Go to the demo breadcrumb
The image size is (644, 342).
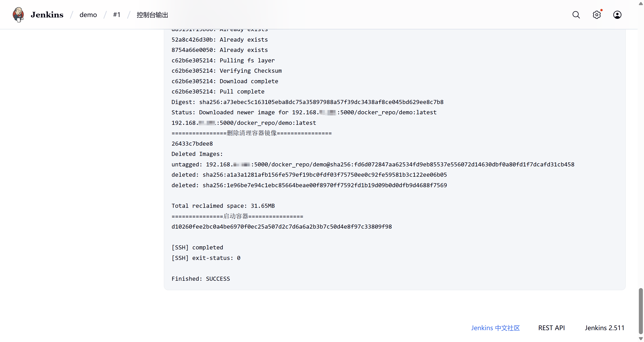coord(88,15)
